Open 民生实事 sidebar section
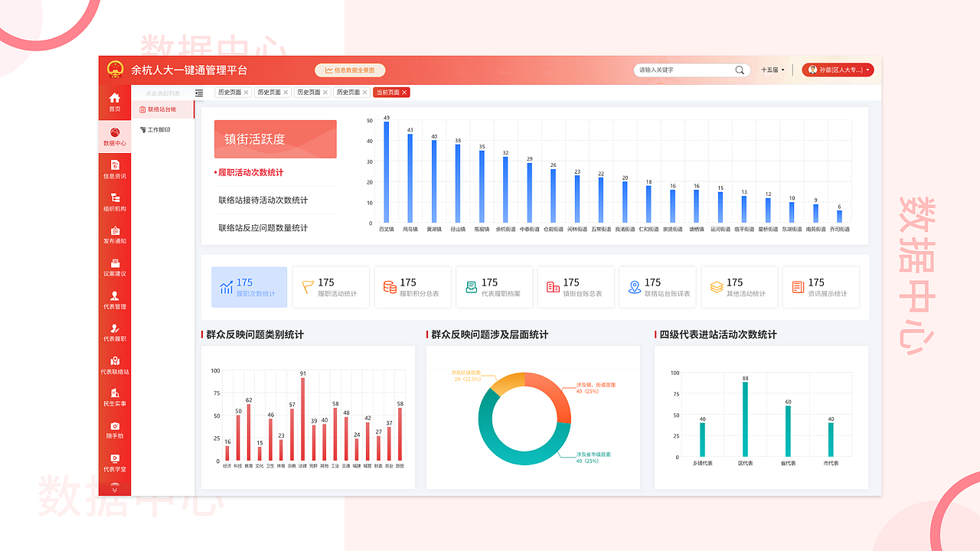This screenshot has height=551, width=980. point(115,397)
